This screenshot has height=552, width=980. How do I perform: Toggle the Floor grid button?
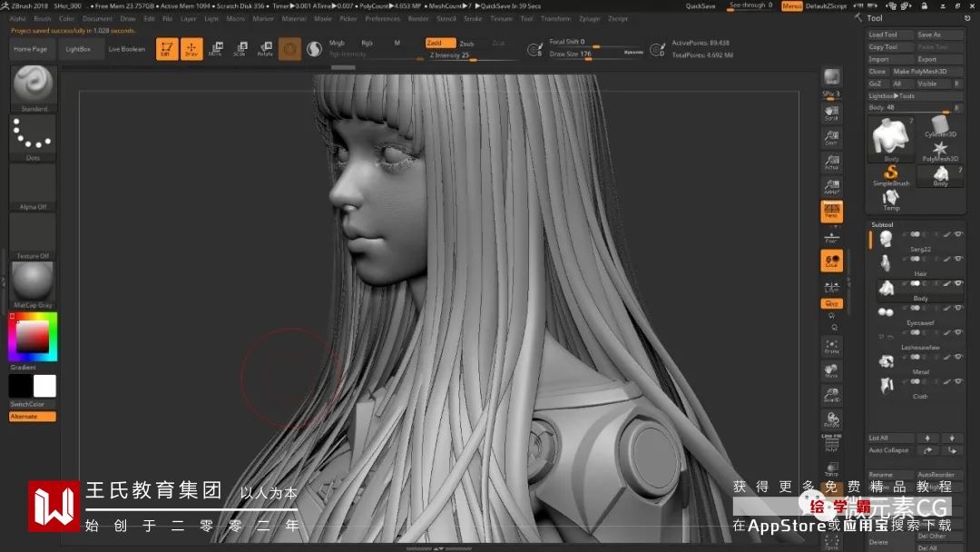pos(831,238)
